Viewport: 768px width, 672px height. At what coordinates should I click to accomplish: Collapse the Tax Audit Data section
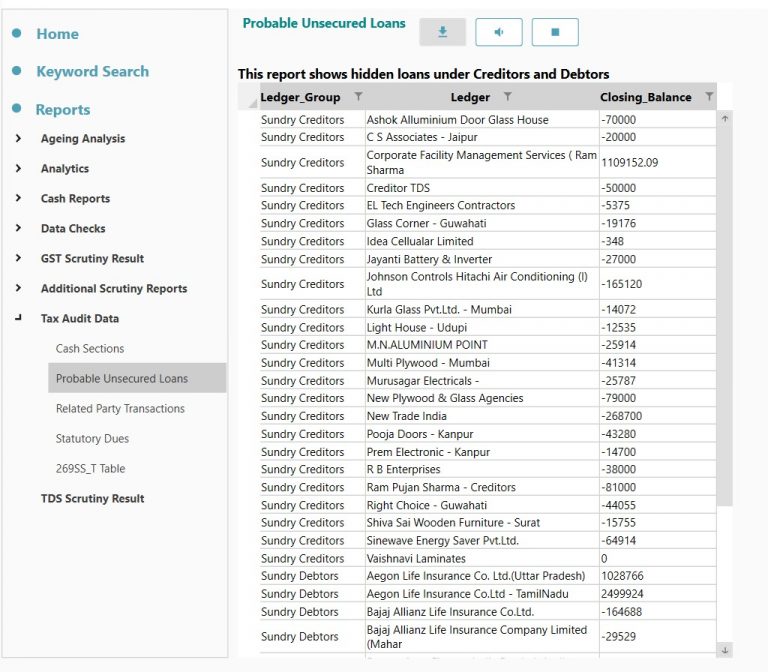tap(19, 318)
